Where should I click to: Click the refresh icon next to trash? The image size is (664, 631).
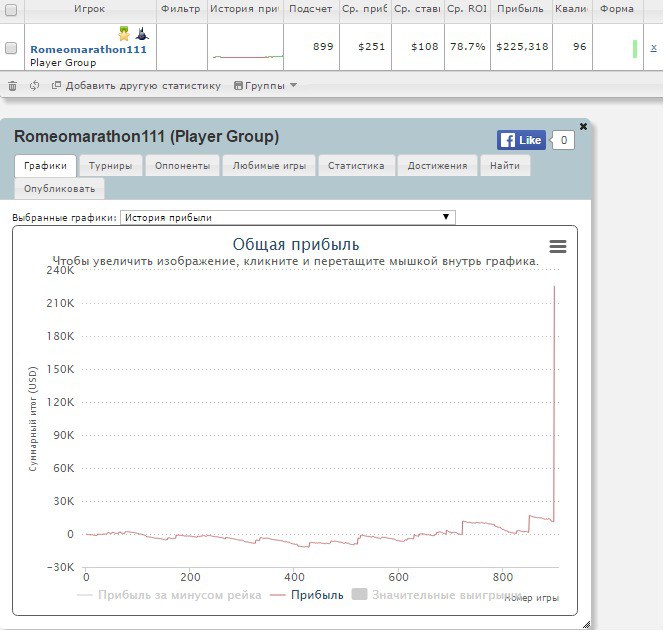(x=34, y=86)
